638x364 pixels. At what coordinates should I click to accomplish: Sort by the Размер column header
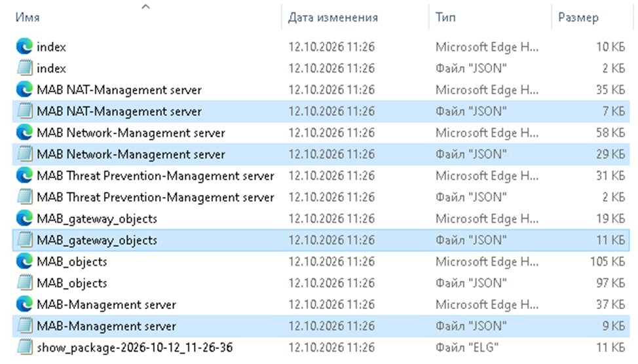coord(578,18)
